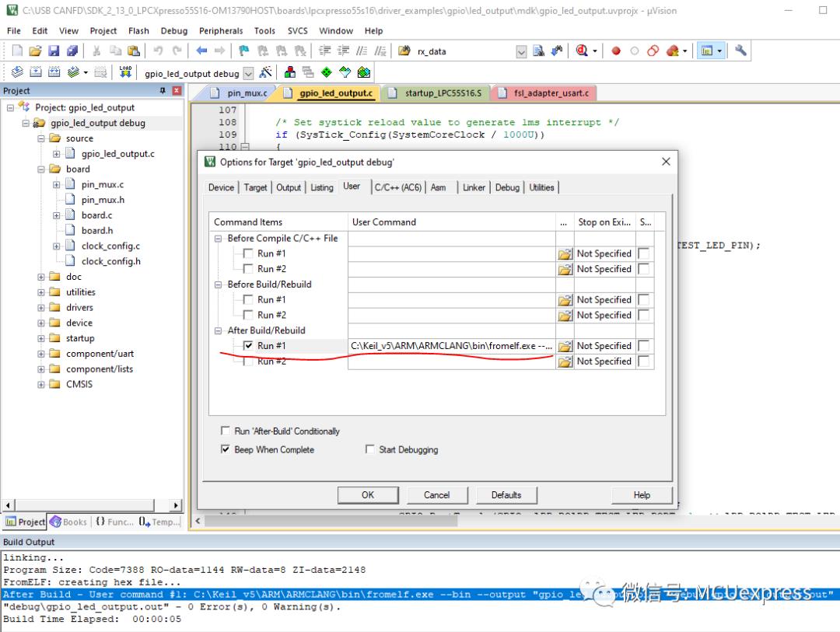Open Find in Files icon left of rx_data
The width and height of the screenshot is (840, 632).
404,51
